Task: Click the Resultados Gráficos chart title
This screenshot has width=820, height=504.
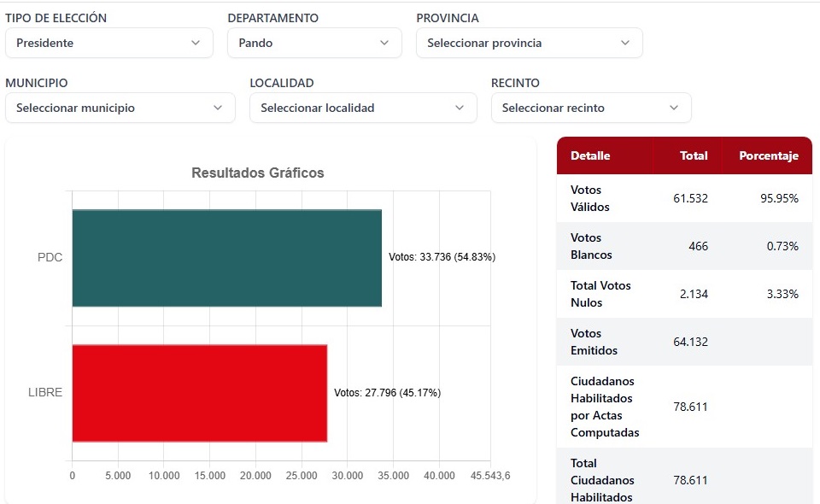Action: tap(257, 173)
